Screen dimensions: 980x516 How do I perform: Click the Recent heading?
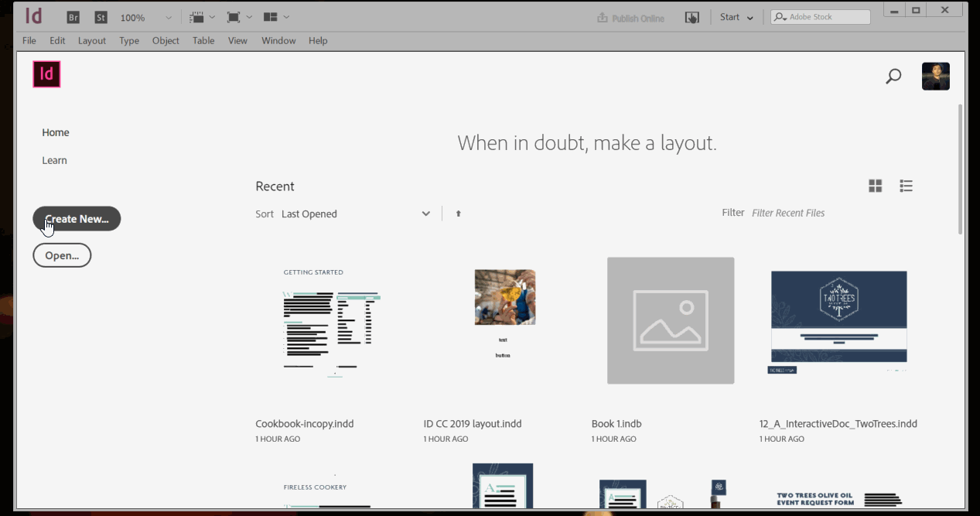[x=275, y=186]
